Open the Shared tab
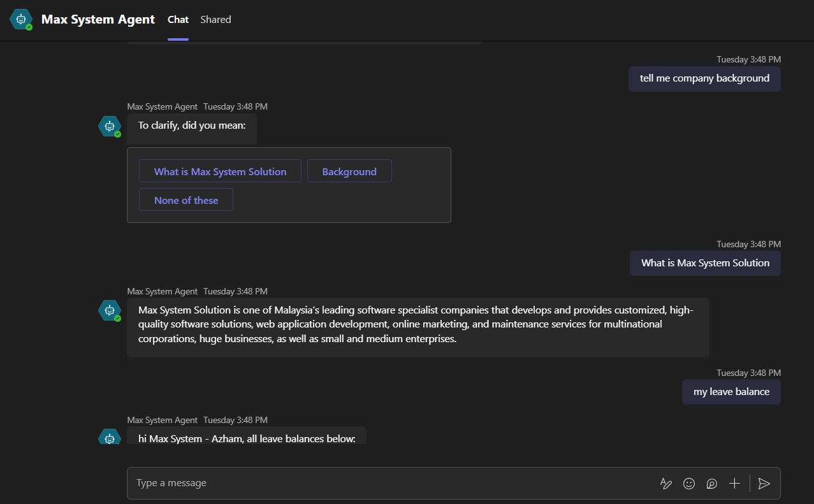 (x=215, y=20)
